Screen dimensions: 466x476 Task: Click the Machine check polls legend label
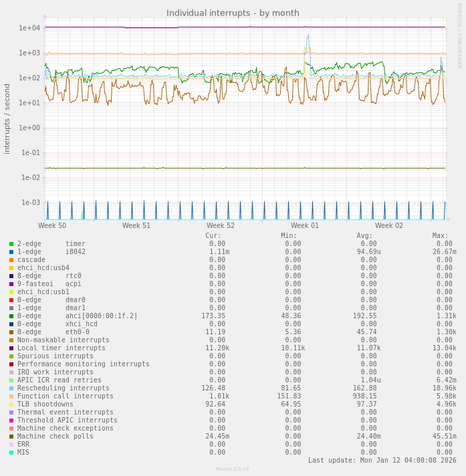(55, 437)
